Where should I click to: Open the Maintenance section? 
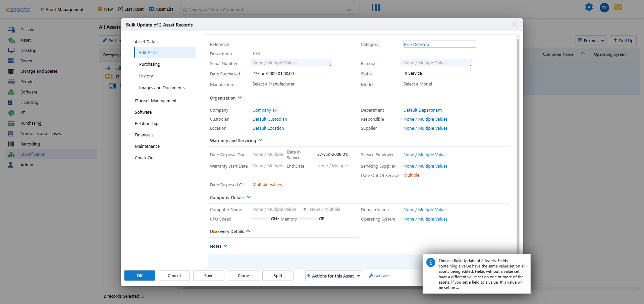pyautogui.click(x=147, y=146)
